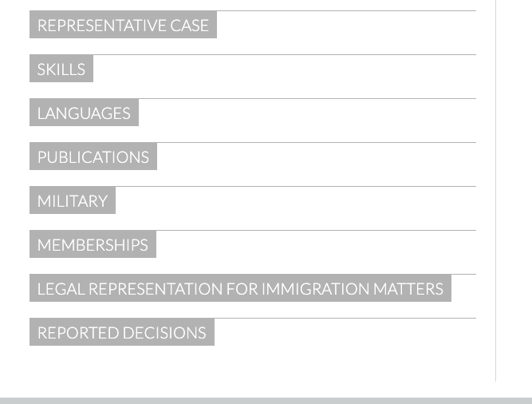Click the MILITARY heading text
Viewport: 532px width, 404px height.
73,201
